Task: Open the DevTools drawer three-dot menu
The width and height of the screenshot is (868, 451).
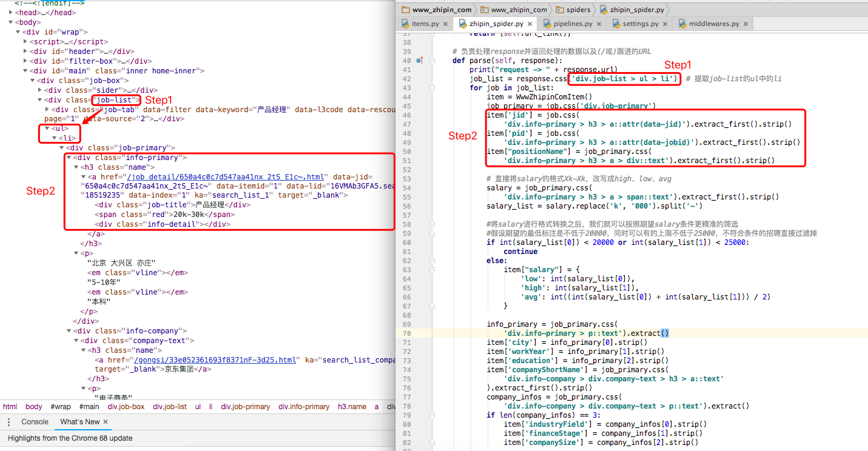Action: point(8,422)
